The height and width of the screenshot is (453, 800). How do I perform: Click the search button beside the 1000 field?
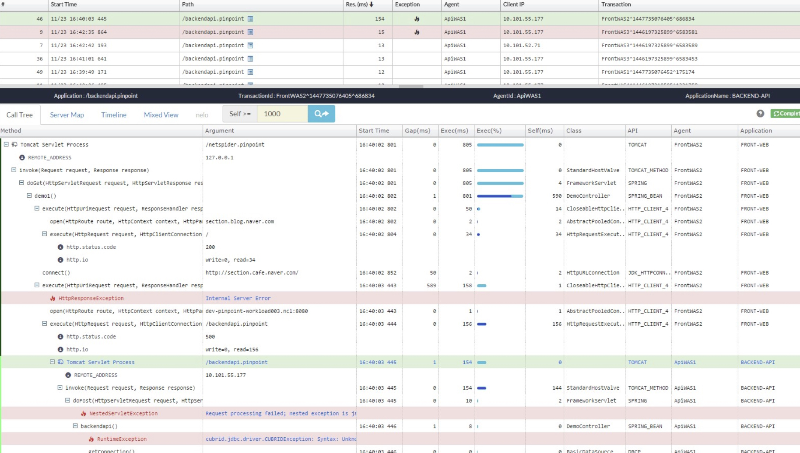(321, 114)
